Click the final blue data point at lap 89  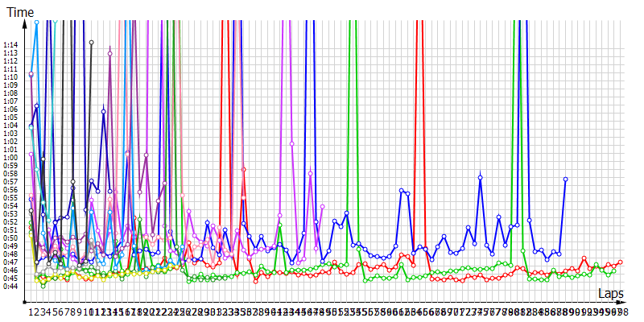[566, 179]
